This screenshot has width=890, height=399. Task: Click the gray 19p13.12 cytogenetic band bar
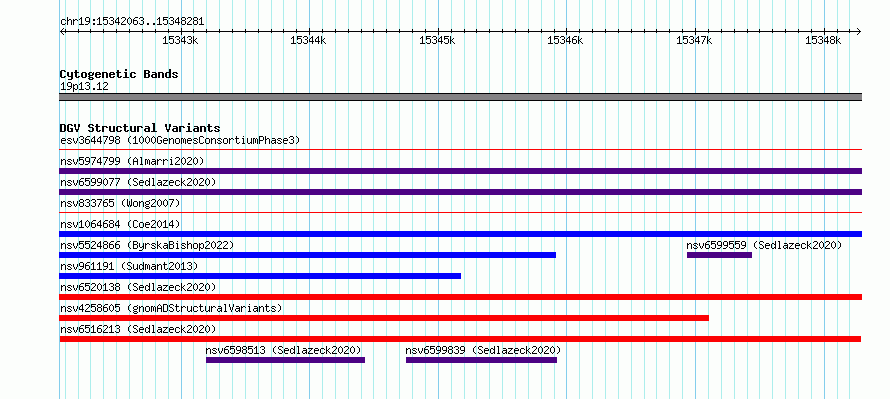460,97
